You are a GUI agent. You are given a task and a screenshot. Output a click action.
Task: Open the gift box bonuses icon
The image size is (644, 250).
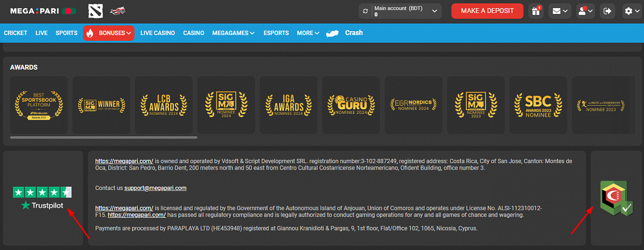point(535,11)
